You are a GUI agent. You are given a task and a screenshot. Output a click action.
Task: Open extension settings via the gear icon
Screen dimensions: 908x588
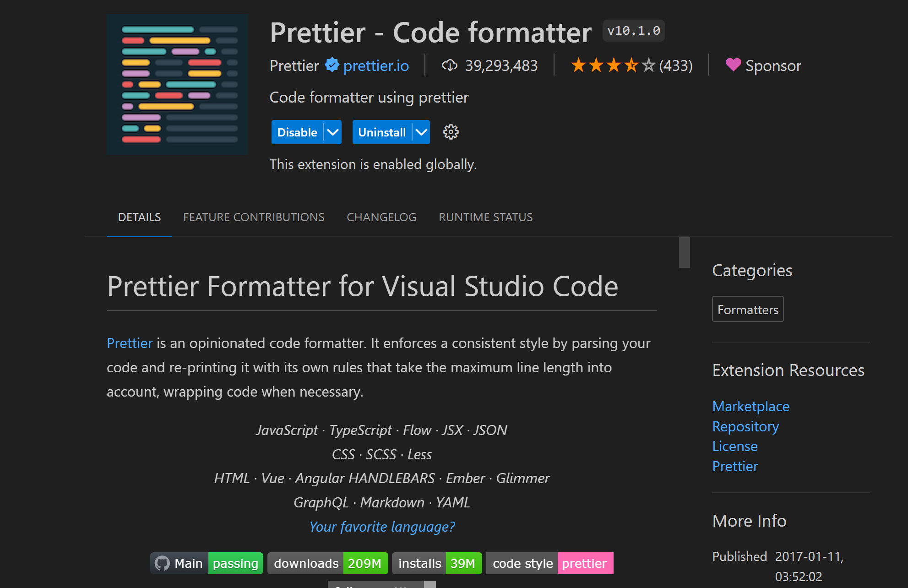[x=451, y=132]
